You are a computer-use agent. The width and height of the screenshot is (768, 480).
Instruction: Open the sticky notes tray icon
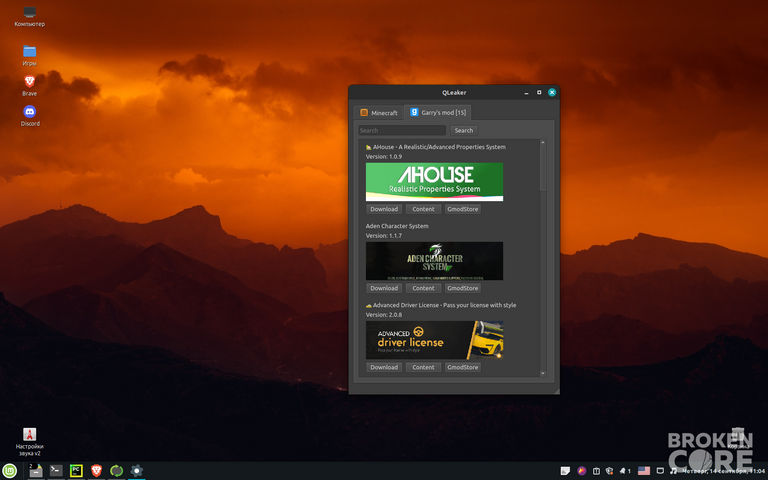tap(565, 471)
